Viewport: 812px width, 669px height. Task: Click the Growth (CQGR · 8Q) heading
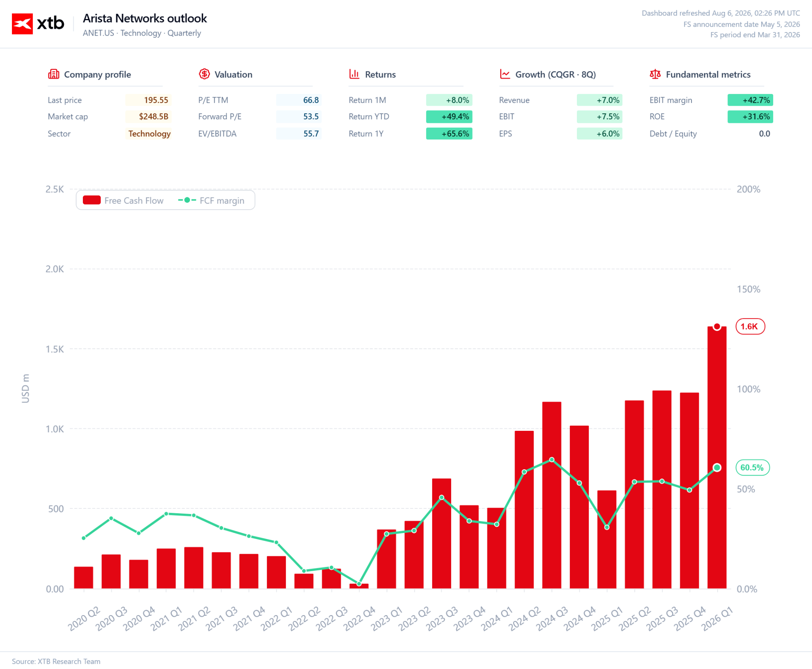(555, 75)
